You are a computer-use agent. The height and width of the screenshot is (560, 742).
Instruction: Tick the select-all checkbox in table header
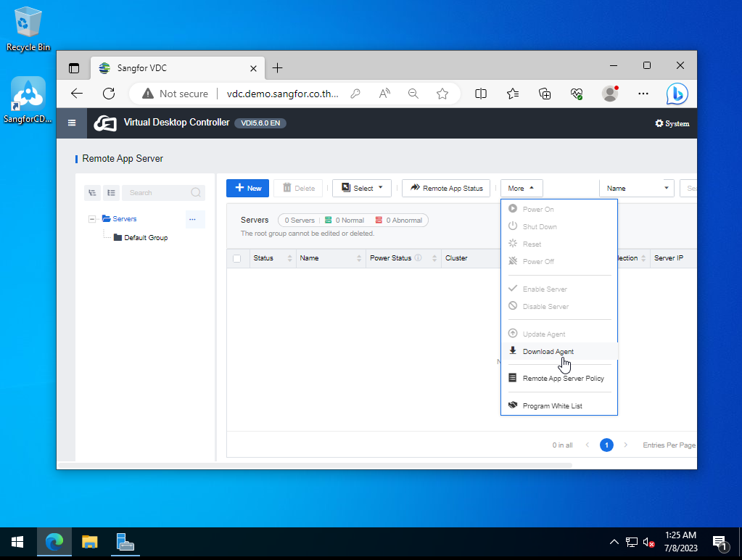click(237, 258)
